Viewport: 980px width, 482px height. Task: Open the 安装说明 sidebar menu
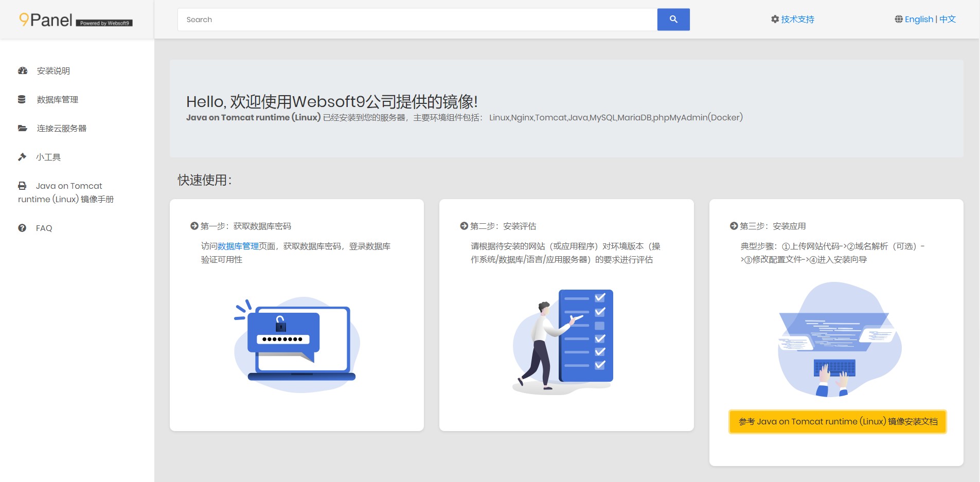(x=53, y=71)
